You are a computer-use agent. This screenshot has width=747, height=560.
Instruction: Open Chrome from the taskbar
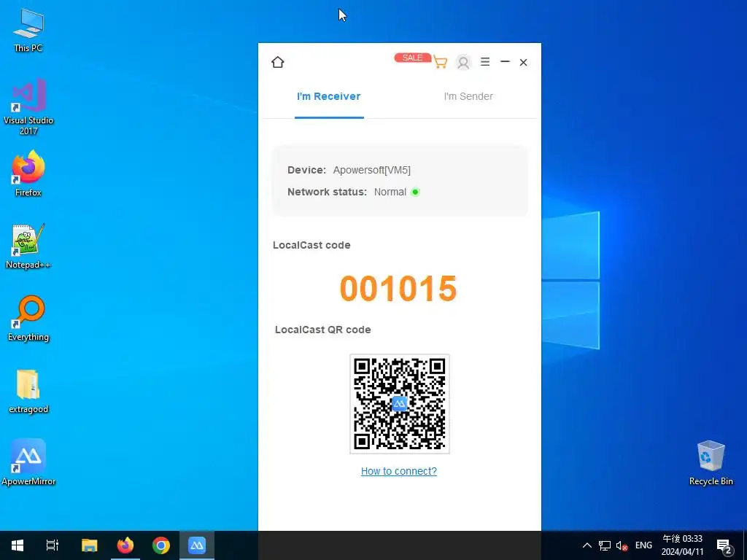coord(161,545)
